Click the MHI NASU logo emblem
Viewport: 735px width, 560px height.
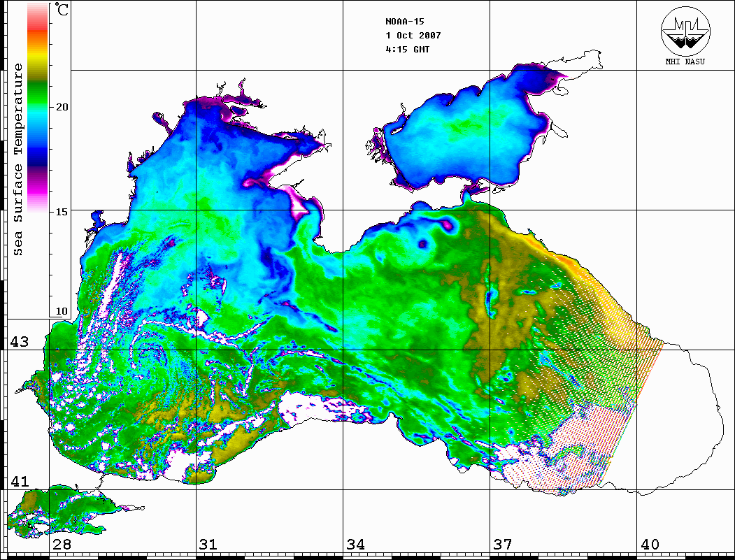tap(685, 31)
